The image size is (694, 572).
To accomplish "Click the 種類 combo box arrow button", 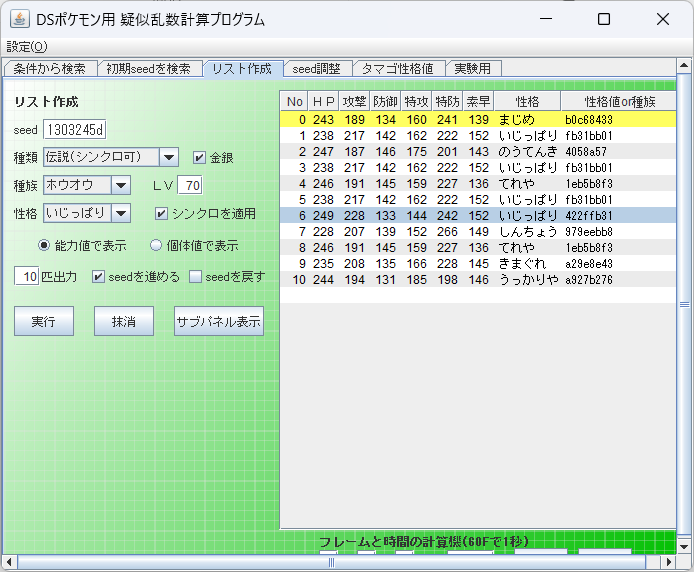I will 169,157.
